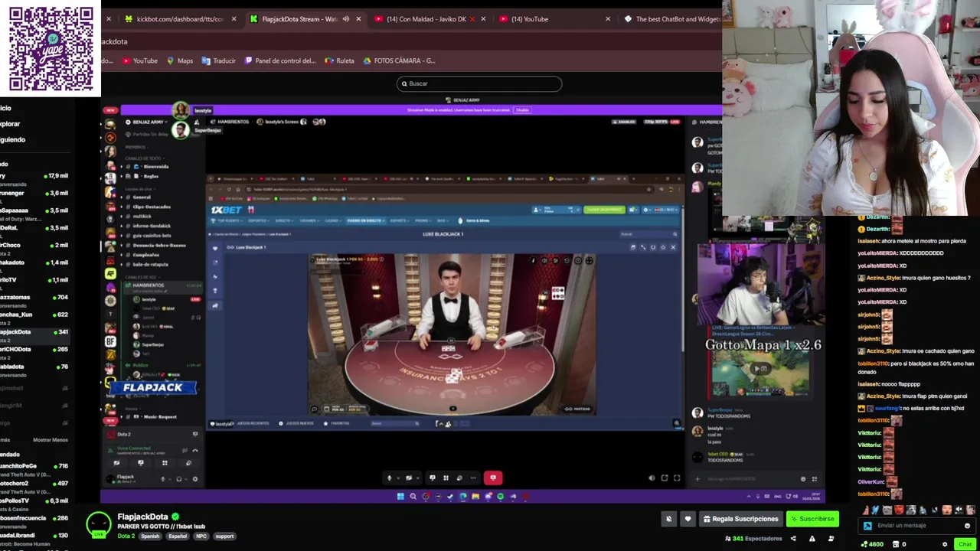Open the 1XBET logo in casino page
Image resolution: width=980 pixels, height=551 pixels.
coord(226,210)
